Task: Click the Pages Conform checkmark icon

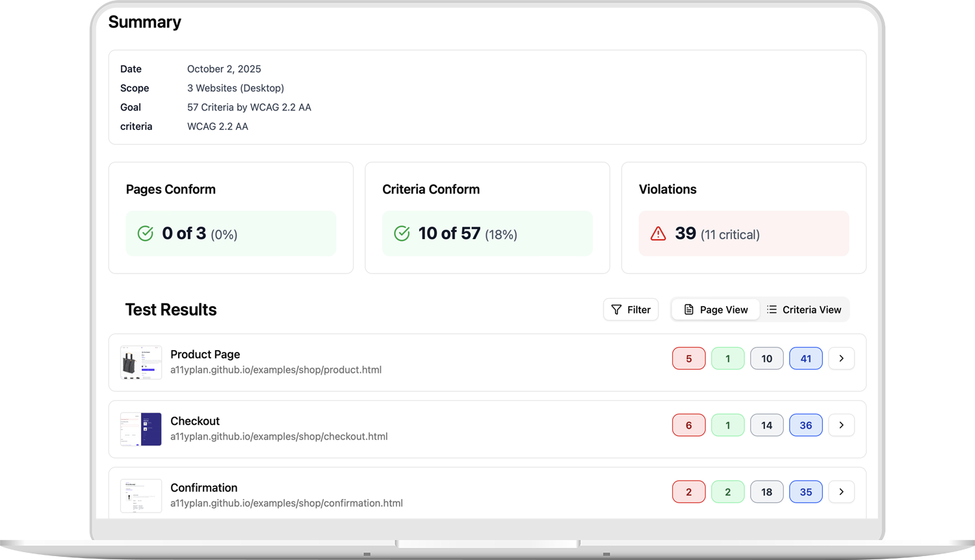Action: tap(146, 234)
